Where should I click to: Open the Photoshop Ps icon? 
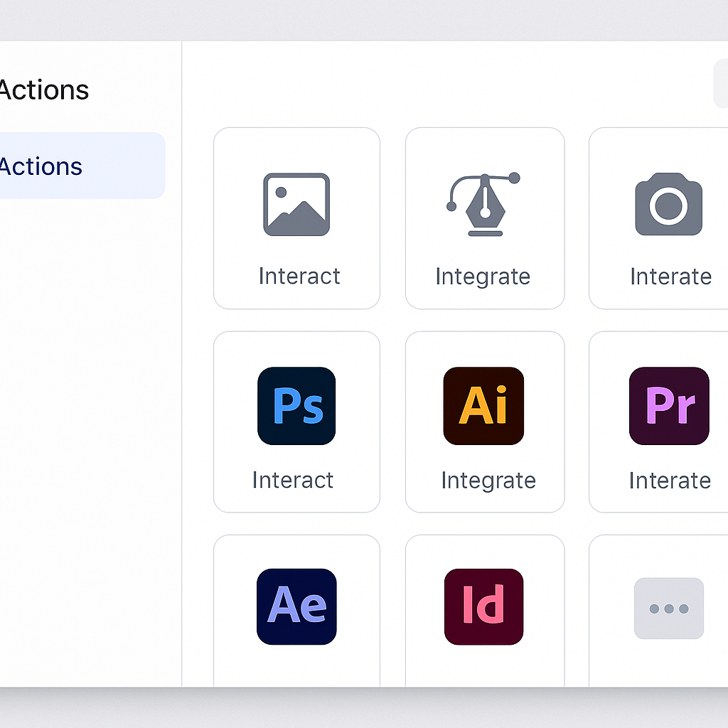click(296, 406)
